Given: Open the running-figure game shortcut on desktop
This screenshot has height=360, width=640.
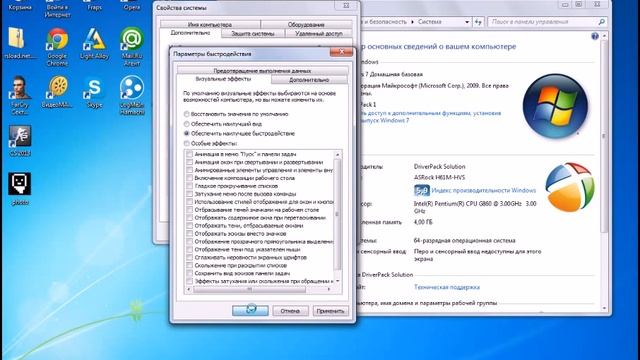Looking at the screenshot, I should 20,141.
